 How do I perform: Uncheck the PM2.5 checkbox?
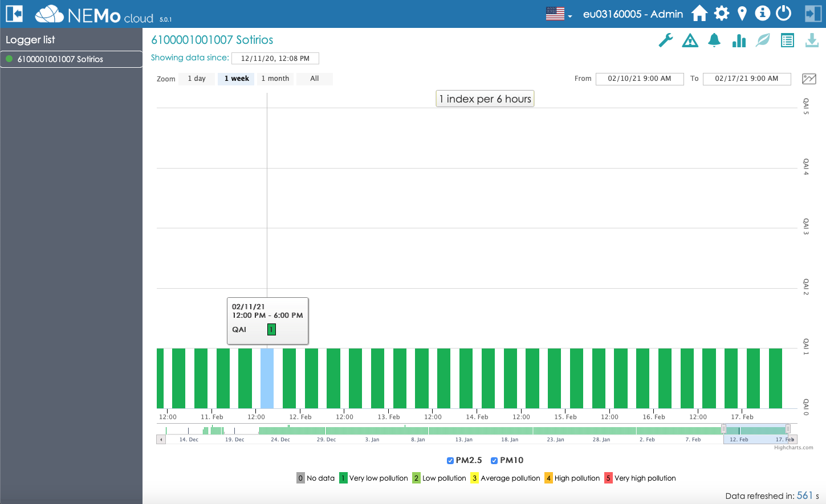(450, 461)
